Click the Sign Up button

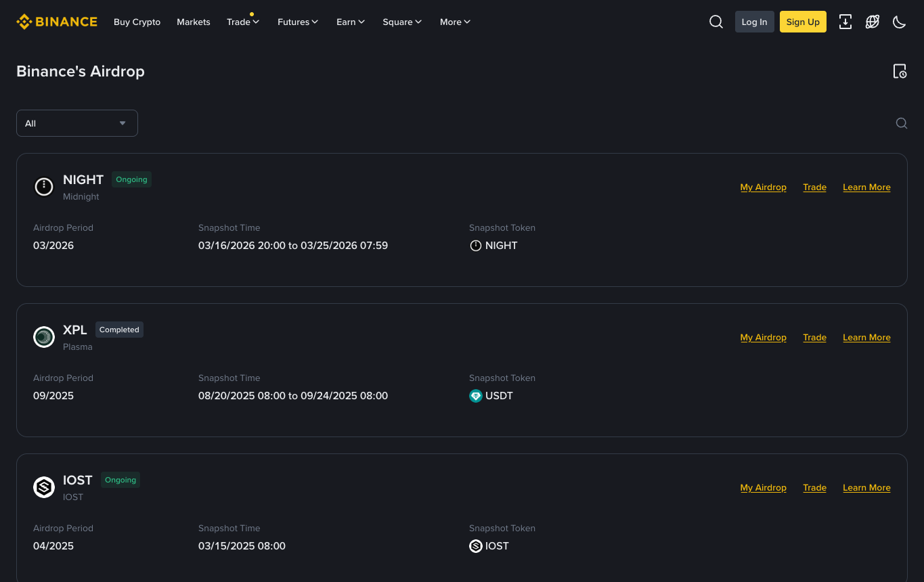803,22
